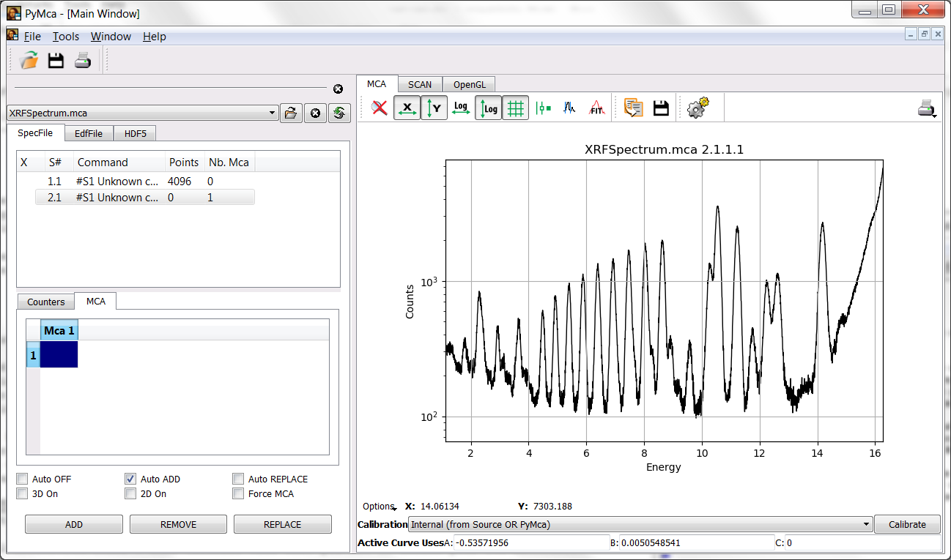The height and width of the screenshot is (560, 951).
Task: Click the peak search icon
Action: coord(570,108)
